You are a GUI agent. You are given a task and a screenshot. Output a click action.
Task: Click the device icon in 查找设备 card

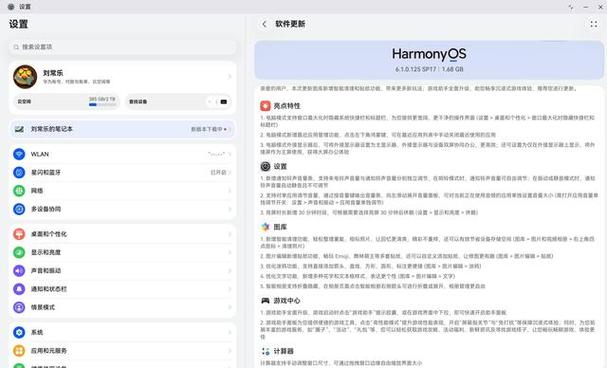click(x=223, y=102)
